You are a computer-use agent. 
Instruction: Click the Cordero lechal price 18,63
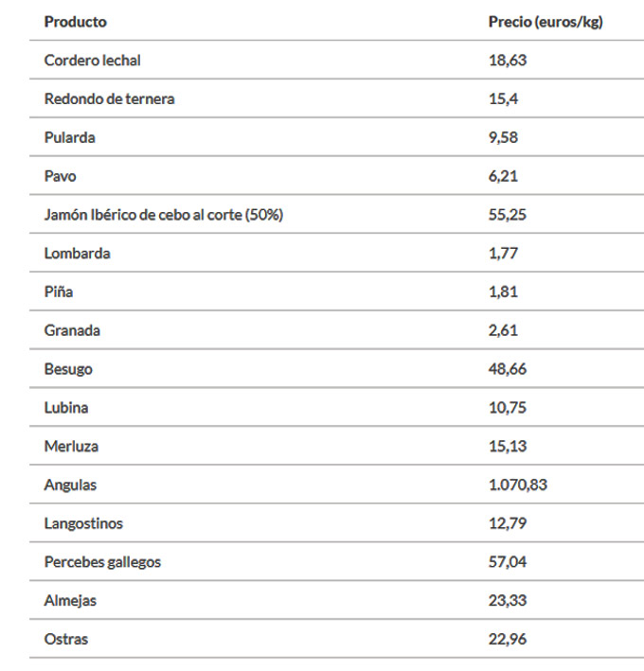[507, 60]
